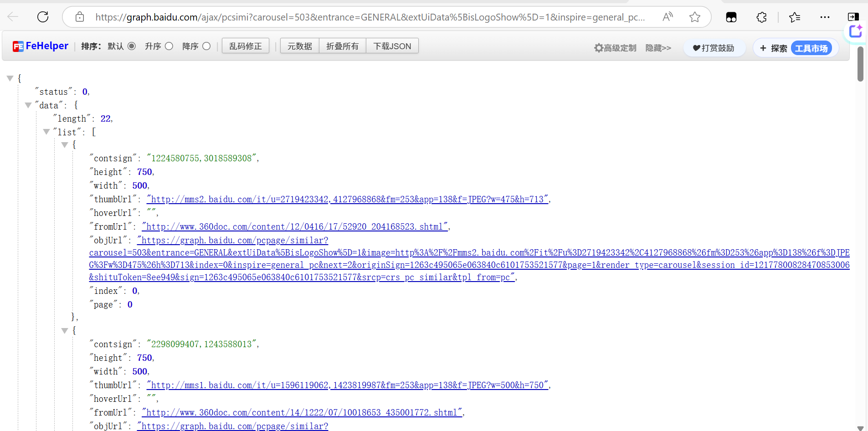Screen dimensions: 868x431
Task: Click the 元数据 button
Action: 300,46
